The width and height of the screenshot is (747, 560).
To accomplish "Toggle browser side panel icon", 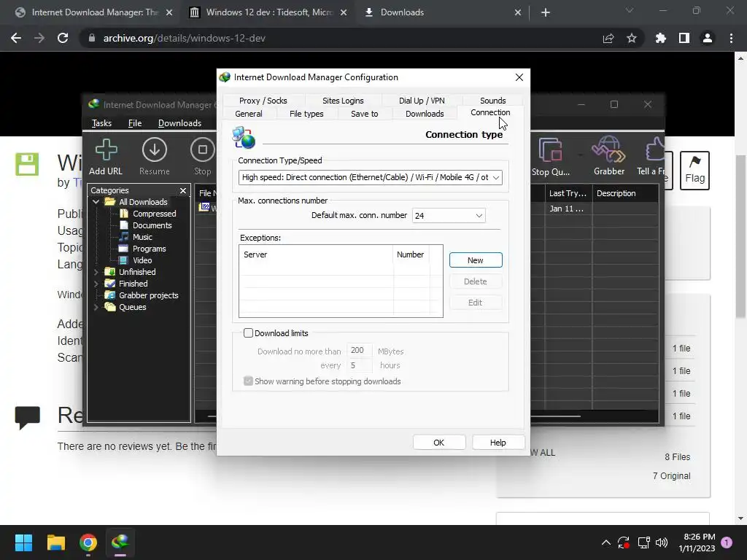I will (x=684, y=38).
